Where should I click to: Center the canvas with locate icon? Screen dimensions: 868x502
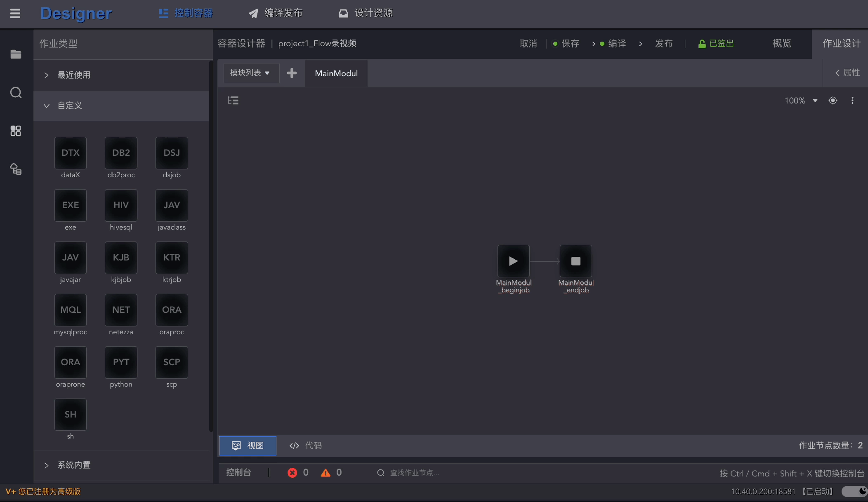[x=833, y=100]
